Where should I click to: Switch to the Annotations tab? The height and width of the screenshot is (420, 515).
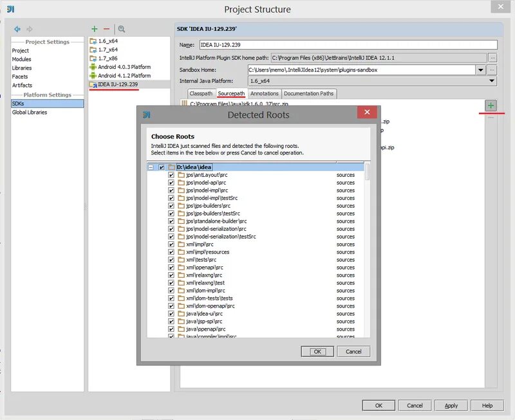pyautogui.click(x=265, y=93)
